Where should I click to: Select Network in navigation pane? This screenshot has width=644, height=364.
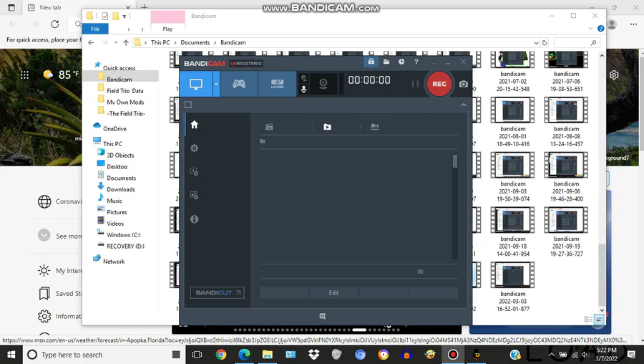click(x=114, y=262)
